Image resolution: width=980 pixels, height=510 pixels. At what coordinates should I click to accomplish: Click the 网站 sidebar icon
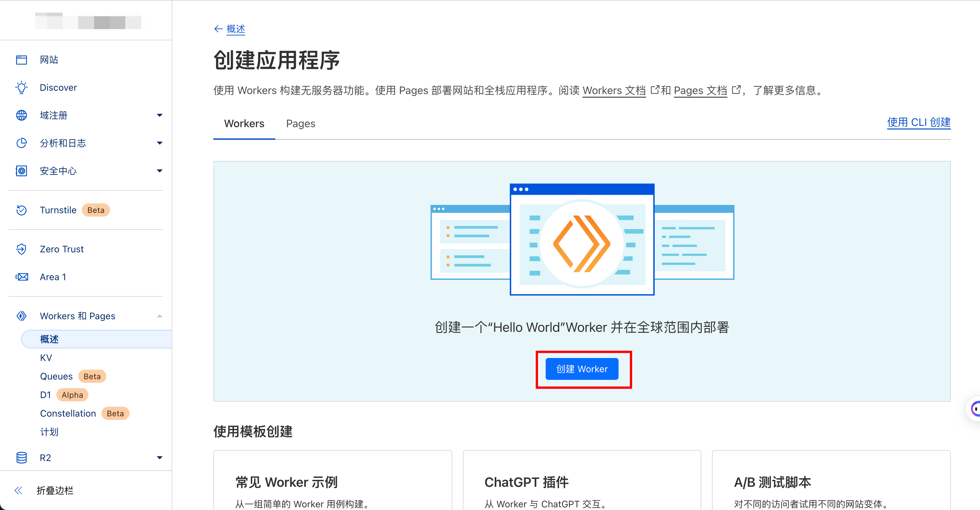[x=21, y=60]
